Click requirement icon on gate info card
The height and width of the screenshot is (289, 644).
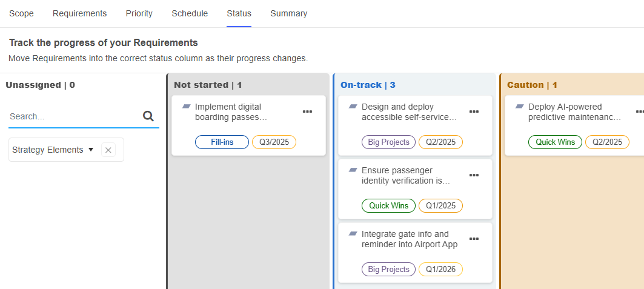pyautogui.click(x=353, y=234)
